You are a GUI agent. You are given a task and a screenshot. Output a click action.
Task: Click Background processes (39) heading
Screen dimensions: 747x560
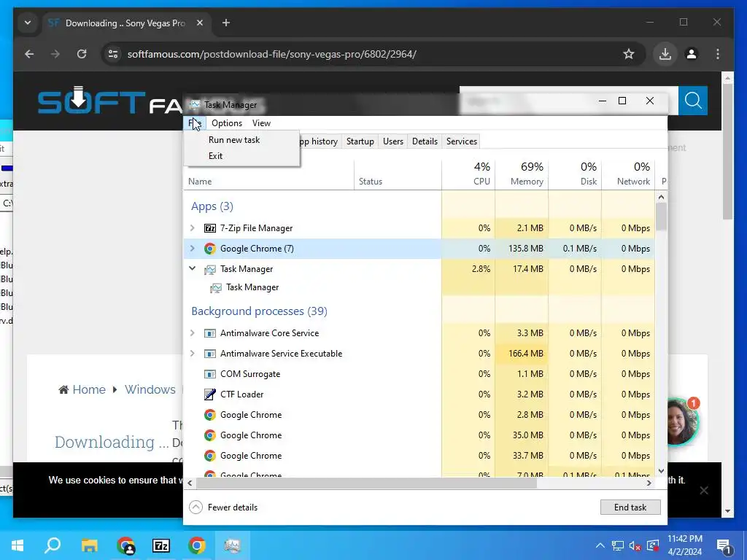tap(259, 311)
